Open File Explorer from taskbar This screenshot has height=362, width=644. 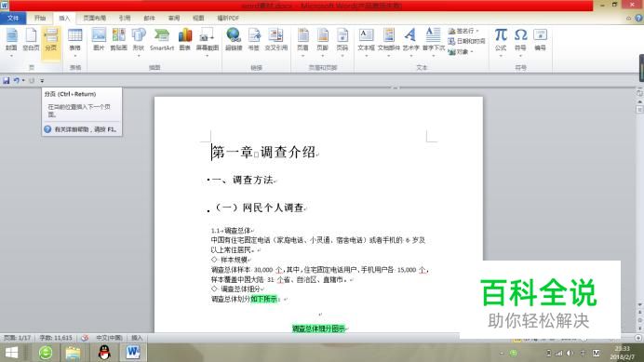(x=74, y=353)
